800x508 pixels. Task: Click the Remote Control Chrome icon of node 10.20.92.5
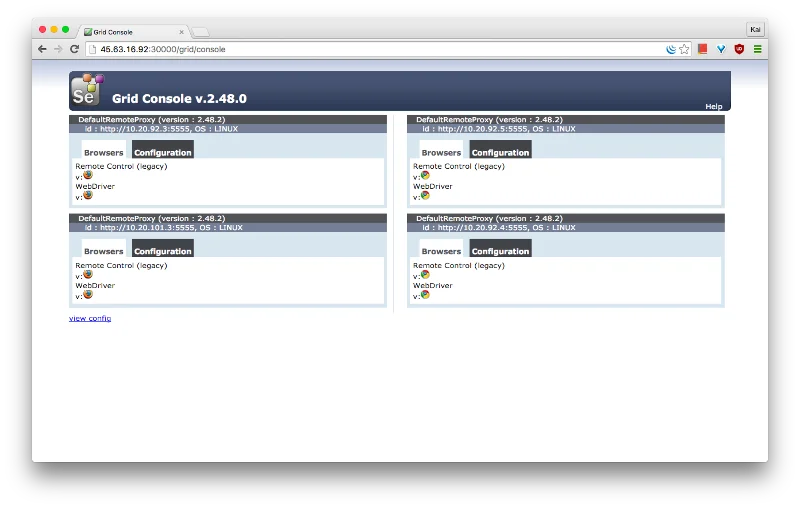pyautogui.click(x=426, y=175)
